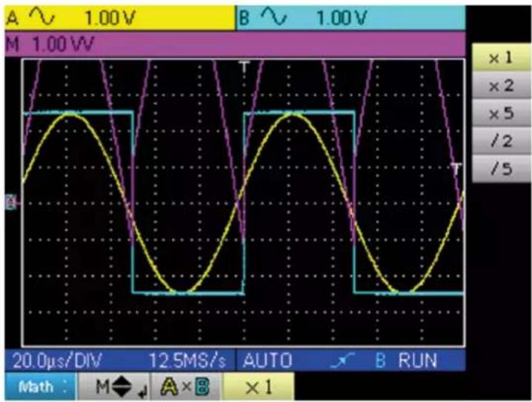This screenshot has width=532, height=402.
Task: Click the AUTO trigger mode
Action: (267, 361)
